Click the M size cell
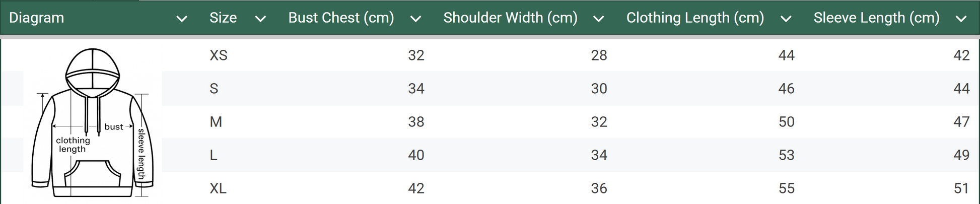This screenshot has height=204, width=980. pyautogui.click(x=216, y=121)
